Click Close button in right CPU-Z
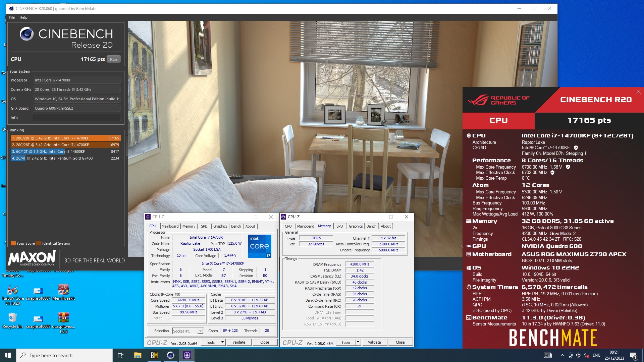 [400, 342]
